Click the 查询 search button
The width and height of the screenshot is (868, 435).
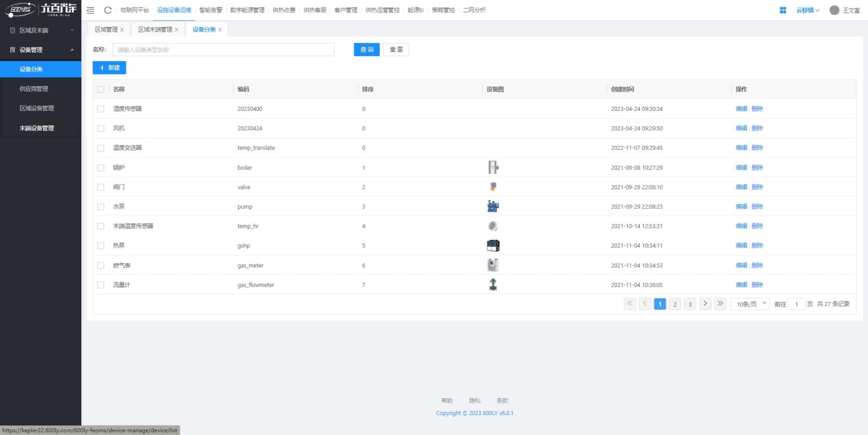[x=367, y=50]
